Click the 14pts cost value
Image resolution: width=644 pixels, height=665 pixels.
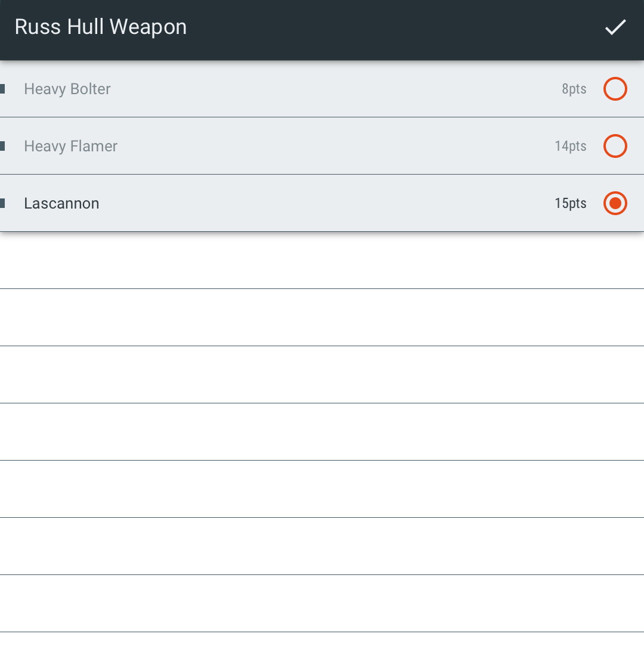[571, 147]
